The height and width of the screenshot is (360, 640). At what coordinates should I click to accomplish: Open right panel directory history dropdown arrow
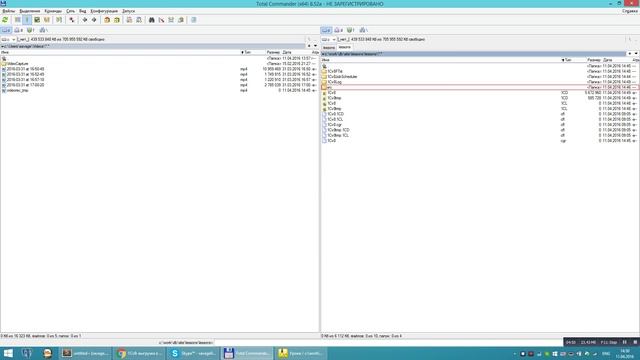[636, 53]
